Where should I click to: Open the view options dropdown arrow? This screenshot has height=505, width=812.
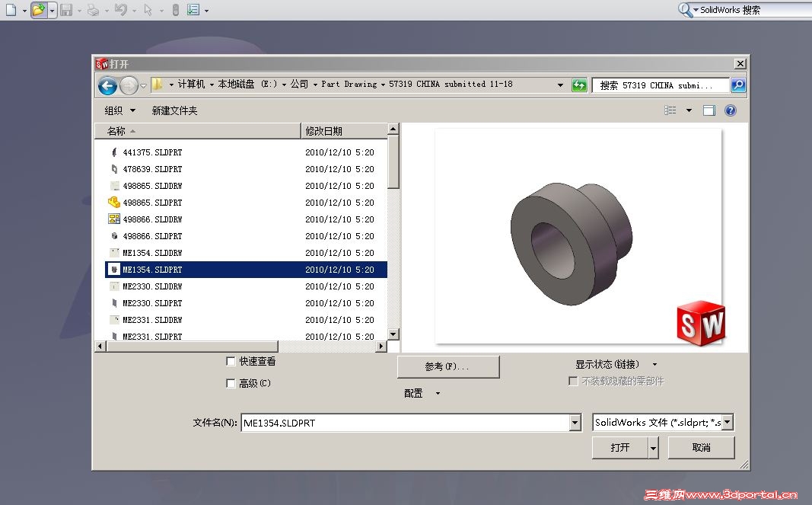point(689,110)
